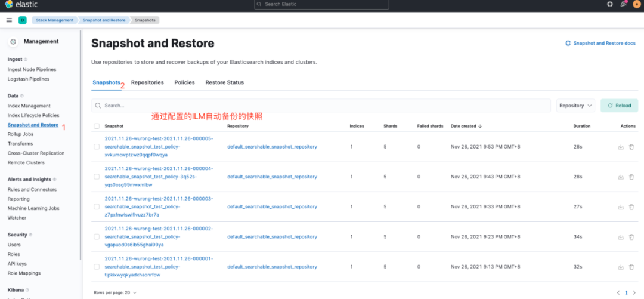Check the box for snapshot 000002
644x299 pixels.
tap(97, 237)
